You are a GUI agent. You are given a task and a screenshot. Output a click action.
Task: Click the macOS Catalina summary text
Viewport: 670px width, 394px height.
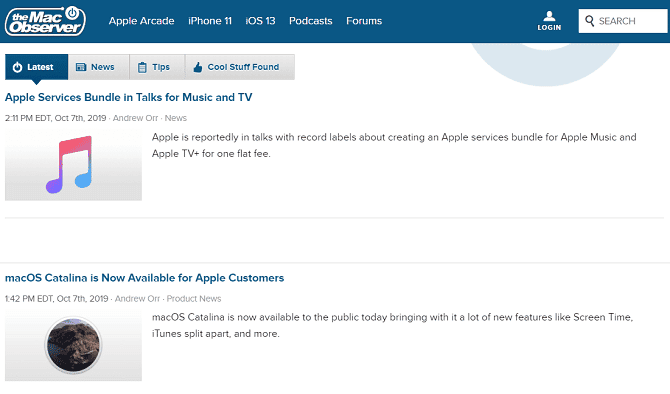392,326
